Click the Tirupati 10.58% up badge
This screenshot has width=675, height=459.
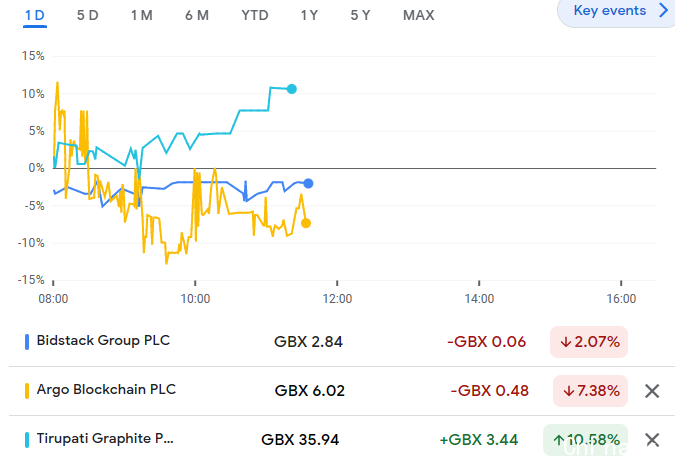point(585,440)
